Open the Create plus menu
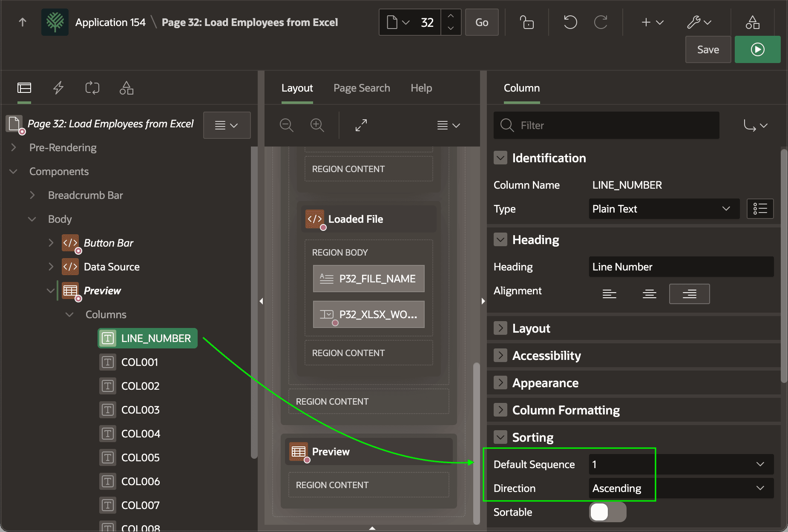Screen dimensions: 788x532 (x=652, y=22)
